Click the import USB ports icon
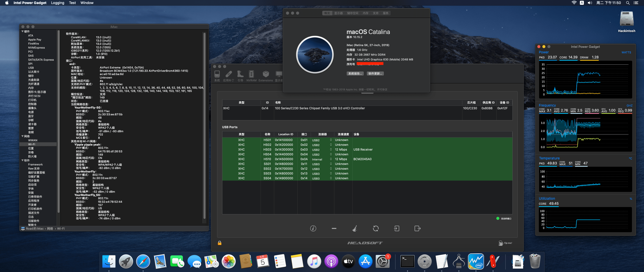 pos(396,228)
